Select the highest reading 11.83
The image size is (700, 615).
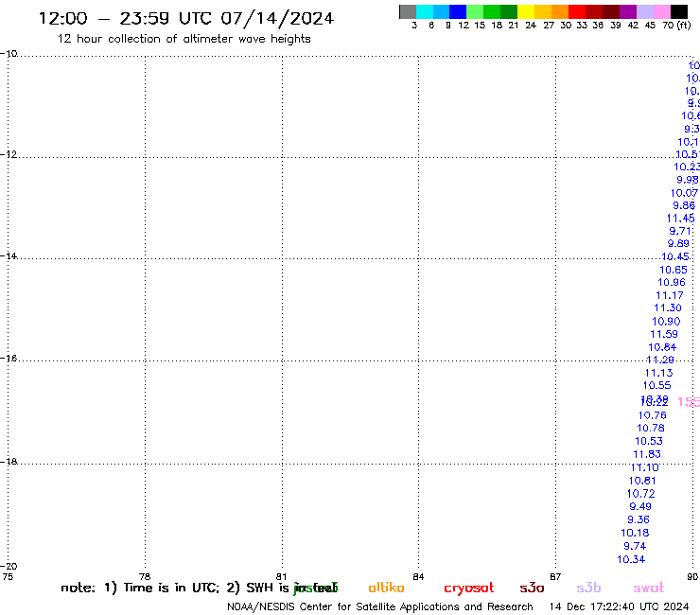pyautogui.click(x=647, y=454)
